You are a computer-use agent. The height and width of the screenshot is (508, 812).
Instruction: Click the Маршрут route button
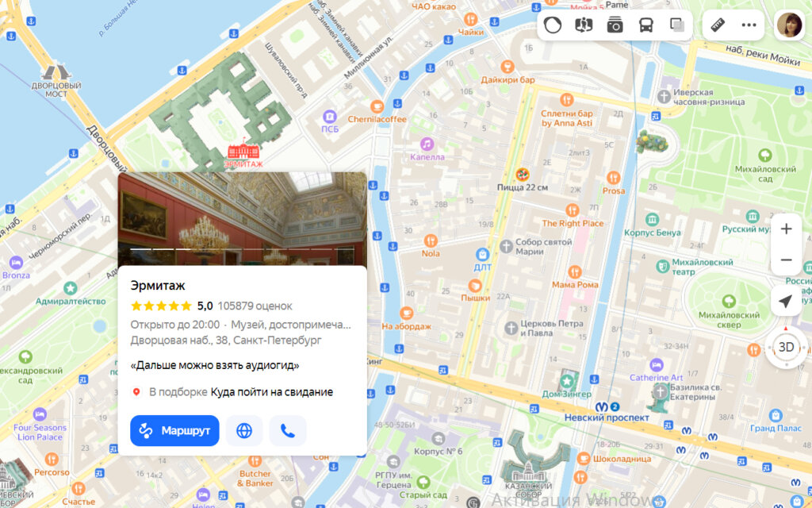174,431
